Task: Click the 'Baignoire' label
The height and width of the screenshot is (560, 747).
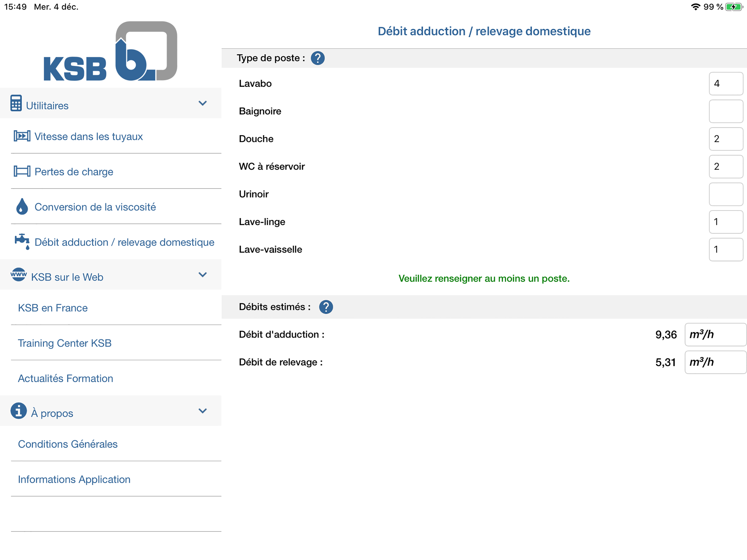Action: click(x=260, y=111)
